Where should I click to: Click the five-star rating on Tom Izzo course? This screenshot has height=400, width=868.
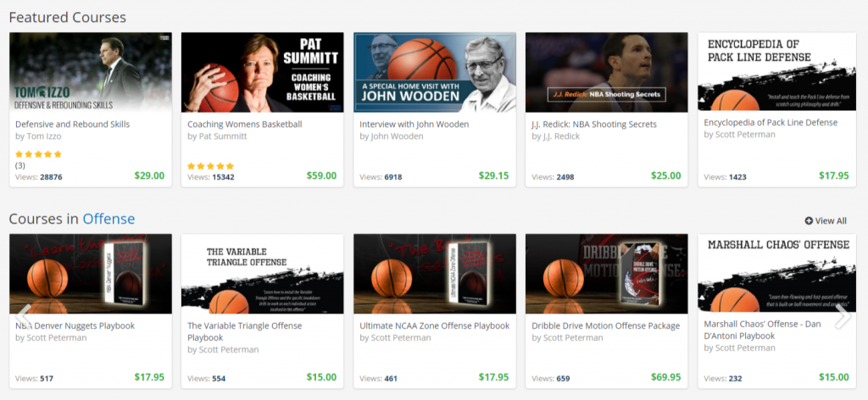pos(38,154)
